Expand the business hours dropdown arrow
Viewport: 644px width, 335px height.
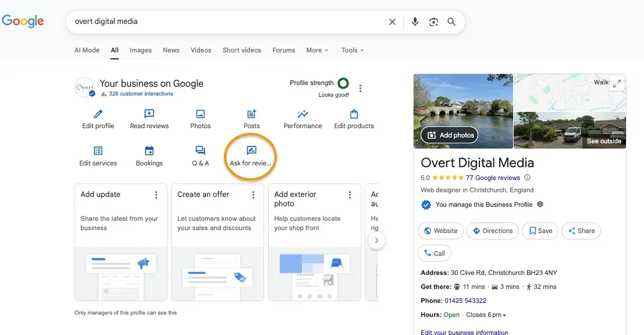pos(504,315)
